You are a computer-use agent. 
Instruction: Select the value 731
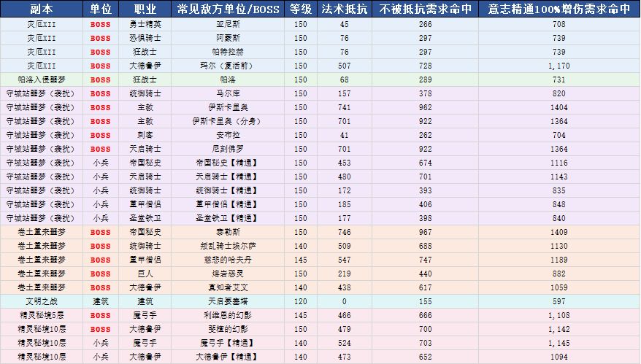(x=559, y=80)
